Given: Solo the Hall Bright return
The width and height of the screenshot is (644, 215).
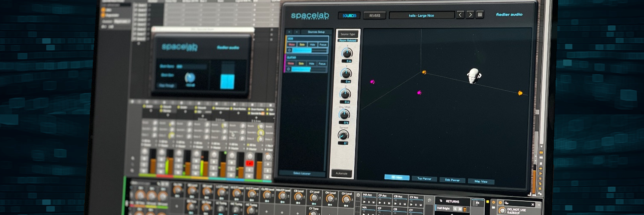Looking at the screenshot, I should point(455,209).
